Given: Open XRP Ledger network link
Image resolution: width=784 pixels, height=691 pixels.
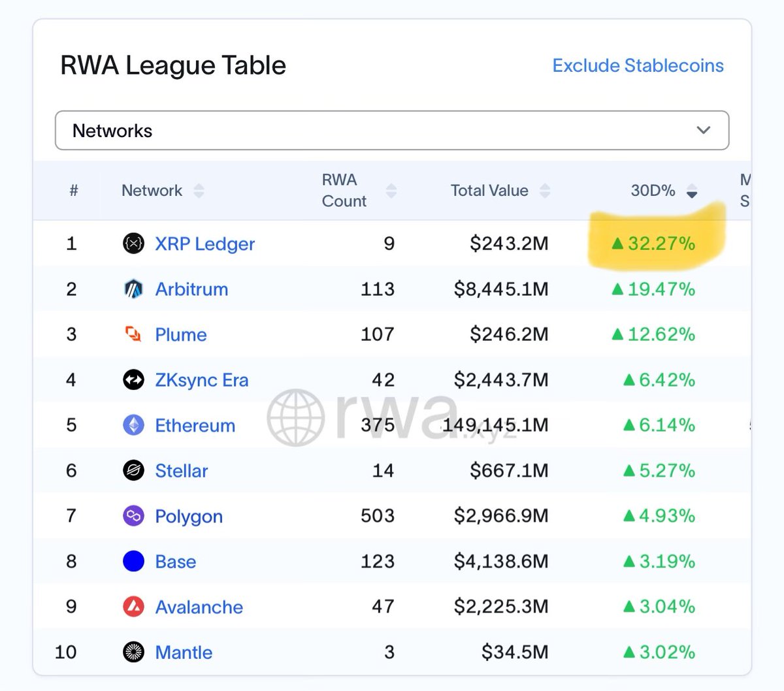Looking at the screenshot, I should point(204,244).
